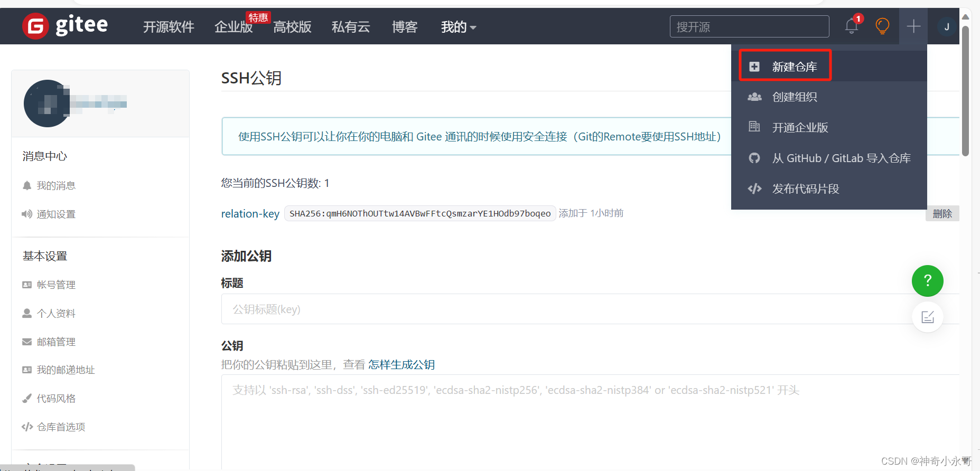Open 仓库首选项 in the sidebar
980x471 pixels.
click(61, 427)
